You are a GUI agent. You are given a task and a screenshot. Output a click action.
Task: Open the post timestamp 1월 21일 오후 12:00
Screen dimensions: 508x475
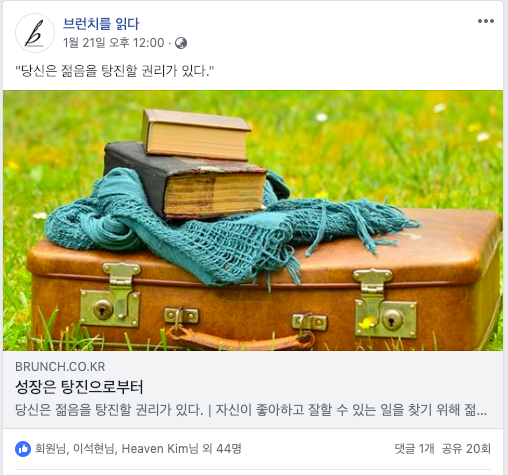[x=114, y=43]
